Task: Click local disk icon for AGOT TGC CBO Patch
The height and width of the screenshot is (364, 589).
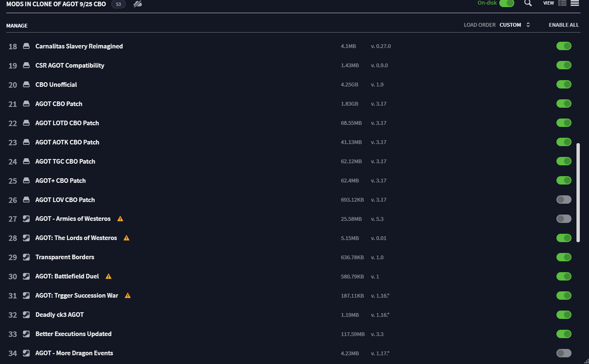Action: (26, 161)
